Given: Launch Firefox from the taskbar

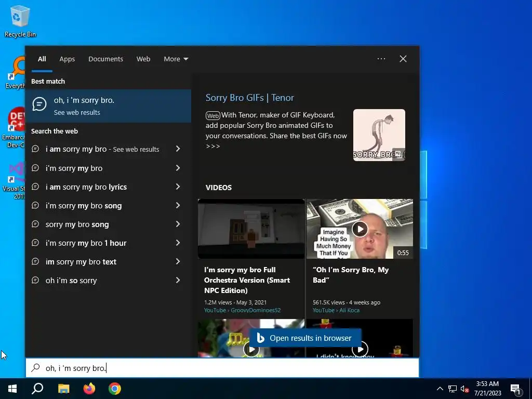Looking at the screenshot, I should tap(89, 389).
